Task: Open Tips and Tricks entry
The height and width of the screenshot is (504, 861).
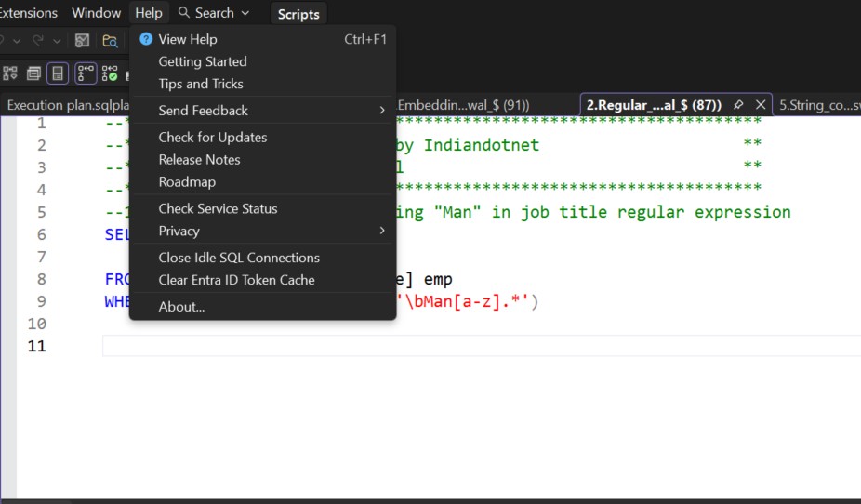Action: 263,84
